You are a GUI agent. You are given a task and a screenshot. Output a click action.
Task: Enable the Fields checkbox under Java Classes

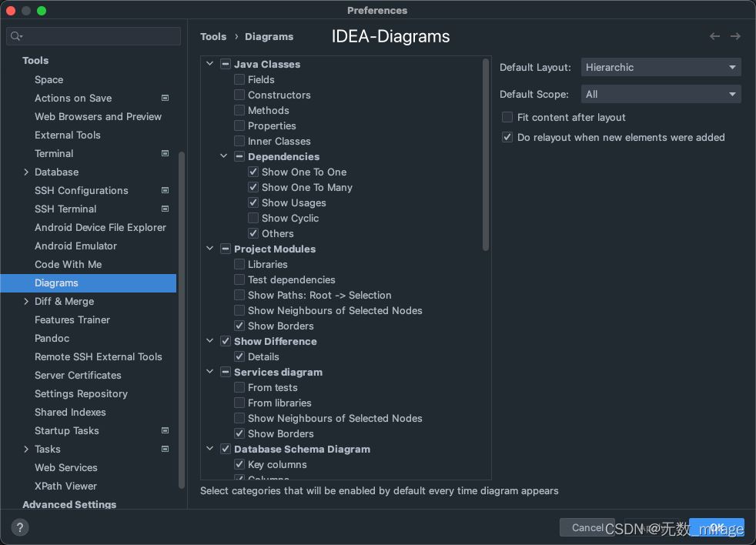point(239,79)
